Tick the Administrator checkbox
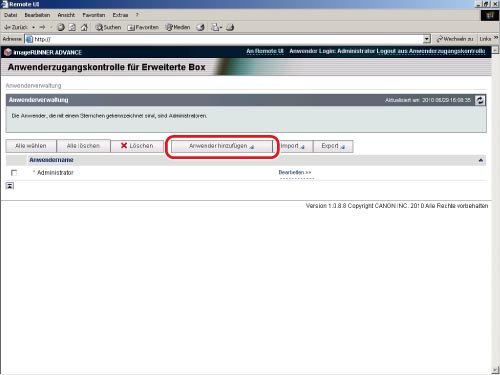Screen dimensions: 500x375 (14, 173)
